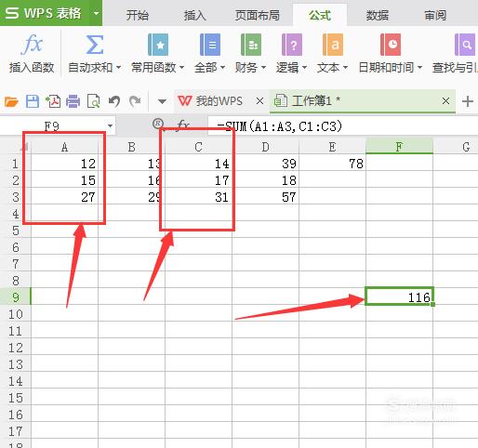This screenshot has width=478, height=448.
Task: Expand the 日期和时间 dropdown arrow
Action: (x=419, y=67)
